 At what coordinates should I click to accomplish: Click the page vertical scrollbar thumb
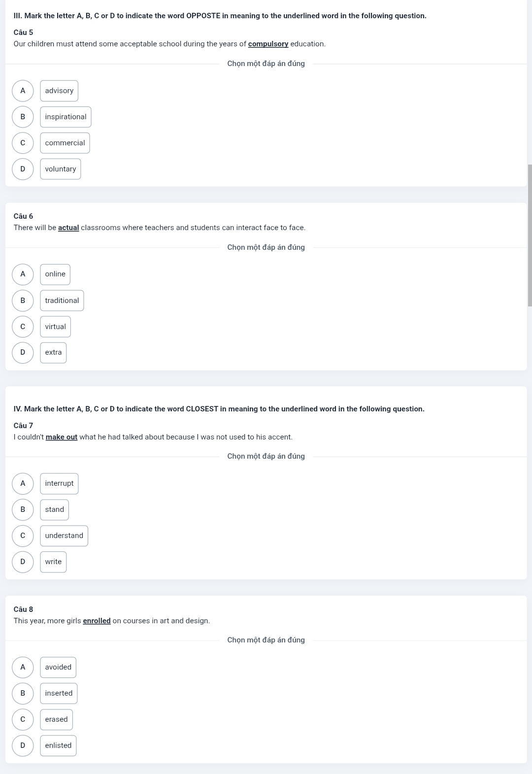(530, 236)
